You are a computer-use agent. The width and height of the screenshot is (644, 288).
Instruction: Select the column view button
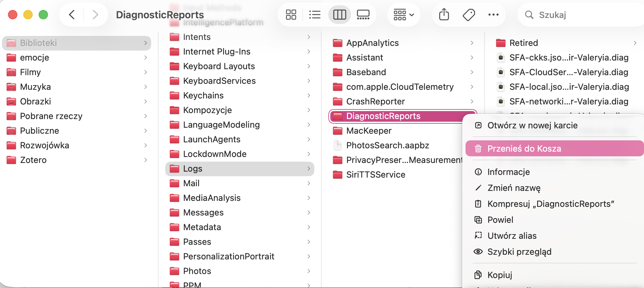[340, 15]
